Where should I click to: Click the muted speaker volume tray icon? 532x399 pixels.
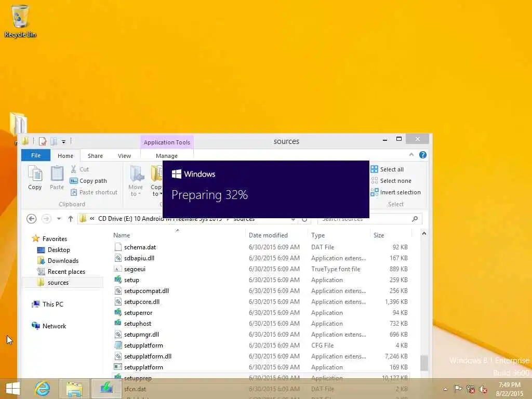(x=483, y=389)
